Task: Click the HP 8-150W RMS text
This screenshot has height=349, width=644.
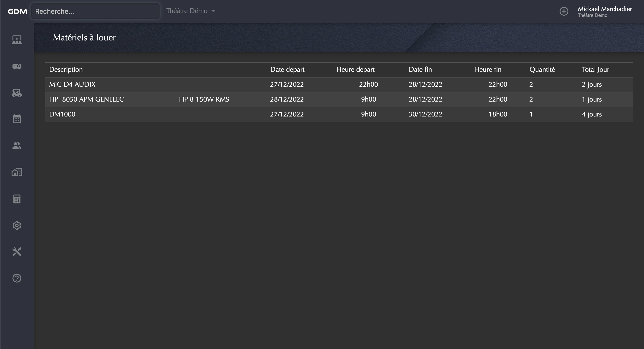Action: (x=204, y=99)
